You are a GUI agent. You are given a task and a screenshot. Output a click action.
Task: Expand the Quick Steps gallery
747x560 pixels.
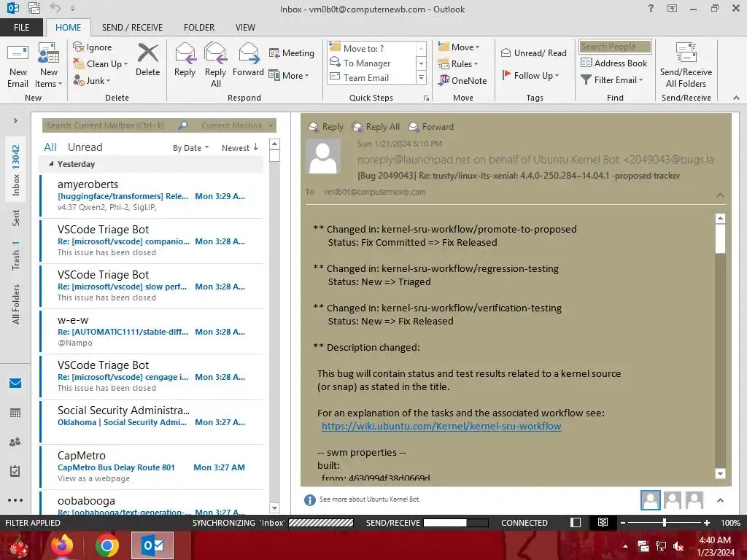[421, 77]
